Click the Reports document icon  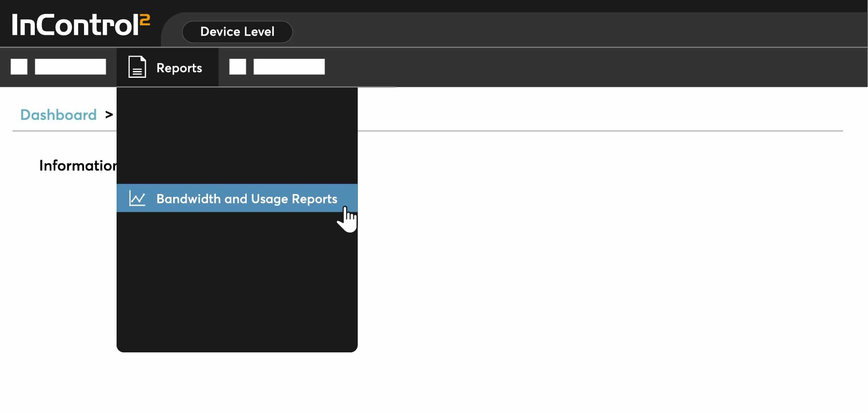[x=137, y=67]
